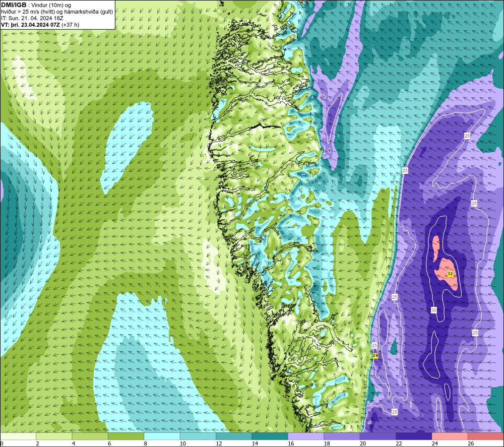Pick the 24–26 m/s salmon colour swatch
The height and width of the screenshot is (447, 504).
click(450, 436)
